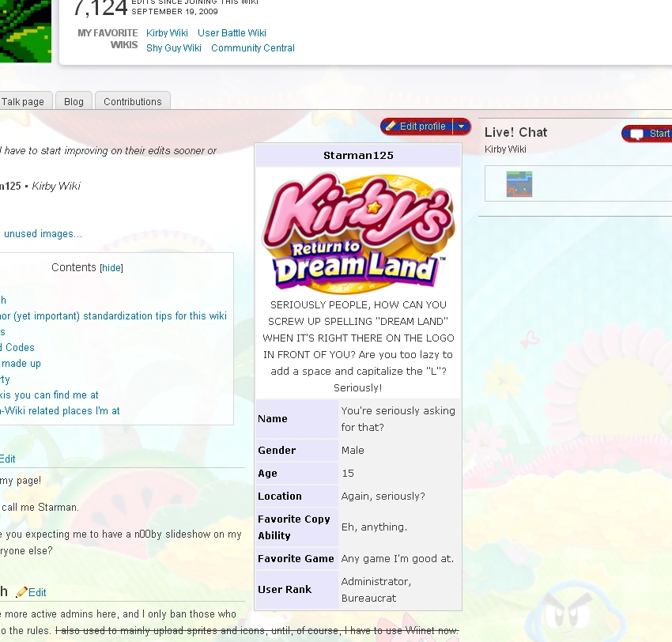Screen dimensions: 672x642
Task: Jump to standardization tips section
Action: [113, 315]
